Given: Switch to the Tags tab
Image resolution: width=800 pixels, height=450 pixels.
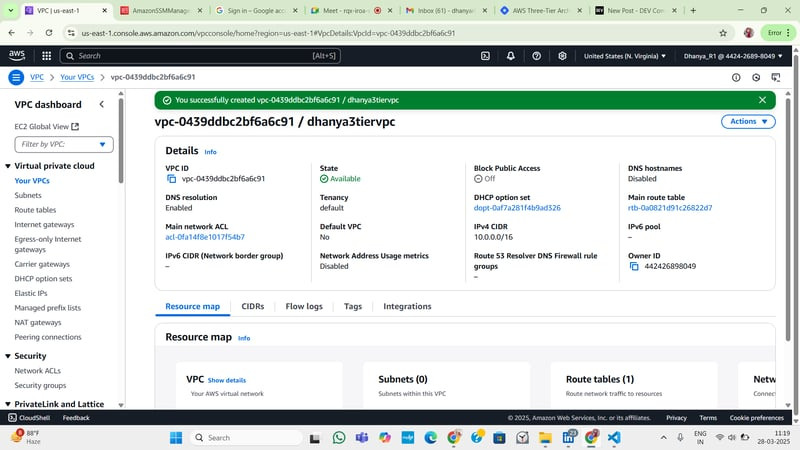Looking at the screenshot, I should pyautogui.click(x=353, y=306).
